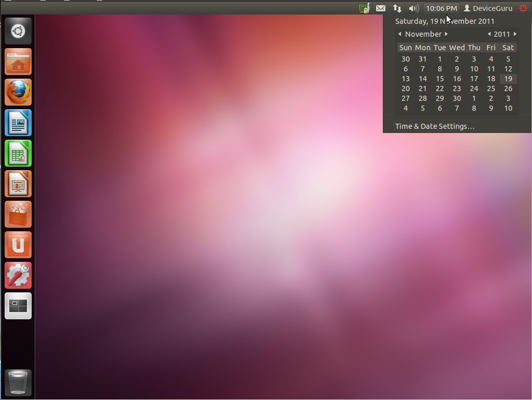The width and height of the screenshot is (532, 400).
Task: Select day 24 in the calendar
Action: [474, 88]
